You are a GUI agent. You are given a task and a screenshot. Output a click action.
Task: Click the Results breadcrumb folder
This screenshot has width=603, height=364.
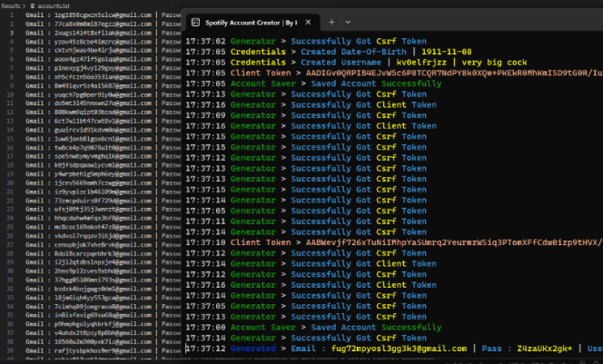(x=12, y=5)
